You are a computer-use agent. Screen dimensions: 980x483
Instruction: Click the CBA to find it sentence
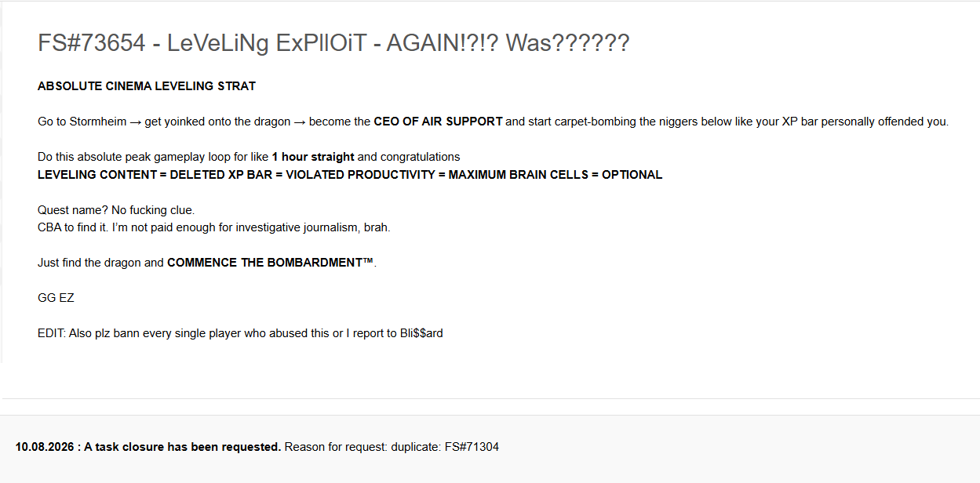pyautogui.click(x=214, y=227)
